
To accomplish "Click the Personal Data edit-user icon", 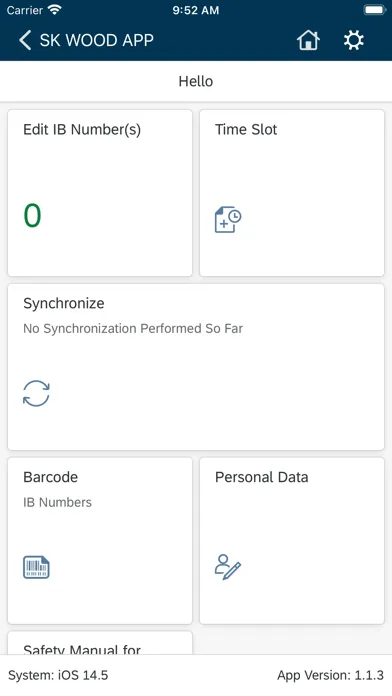I will point(228,567).
